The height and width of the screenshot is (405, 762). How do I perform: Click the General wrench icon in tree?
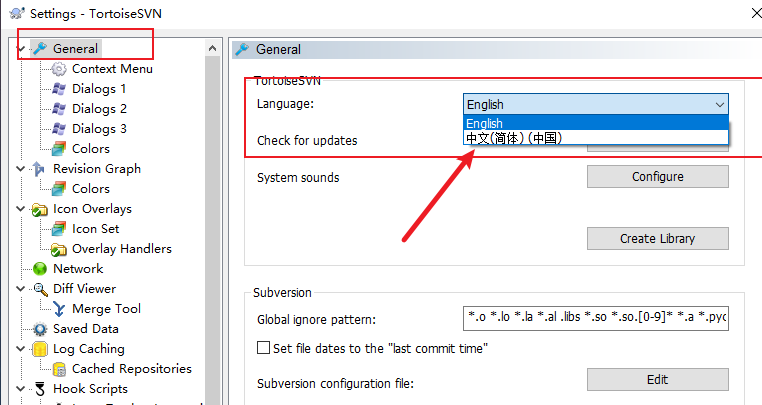click(40, 49)
